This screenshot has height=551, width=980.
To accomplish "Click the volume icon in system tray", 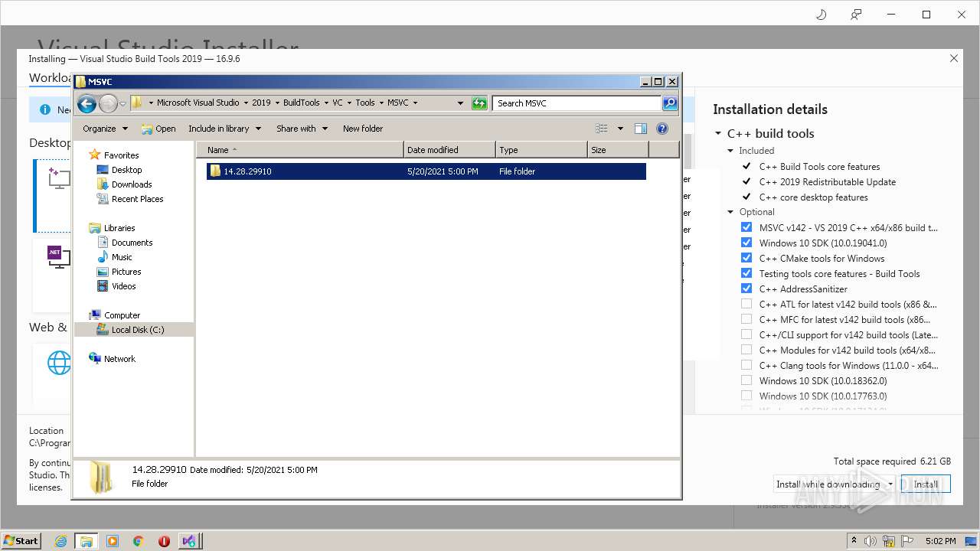I will [871, 541].
